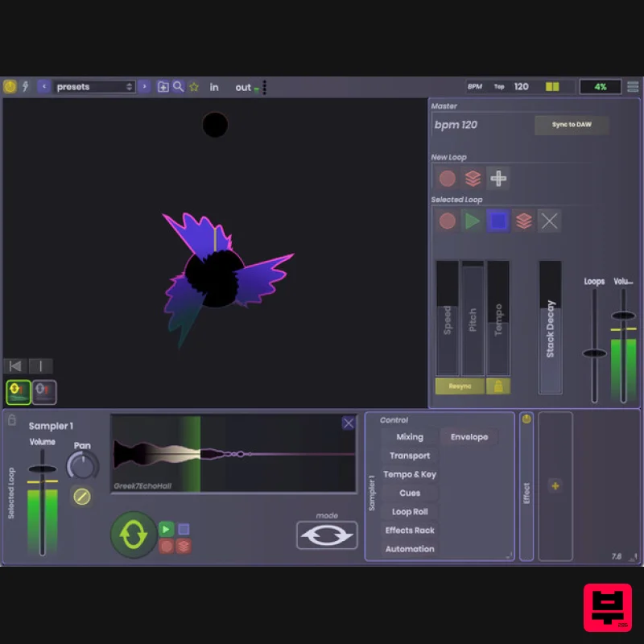
Task: Record a new loop with the red record icon
Action: (447, 179)
